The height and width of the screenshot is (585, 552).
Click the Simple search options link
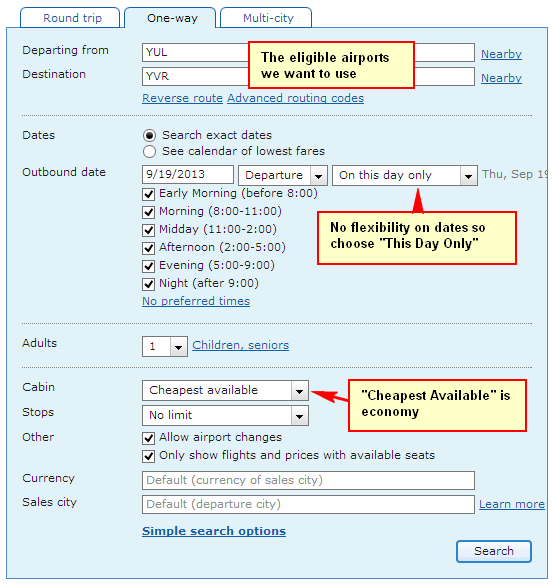pyautogui.click(x=214, y=531)
